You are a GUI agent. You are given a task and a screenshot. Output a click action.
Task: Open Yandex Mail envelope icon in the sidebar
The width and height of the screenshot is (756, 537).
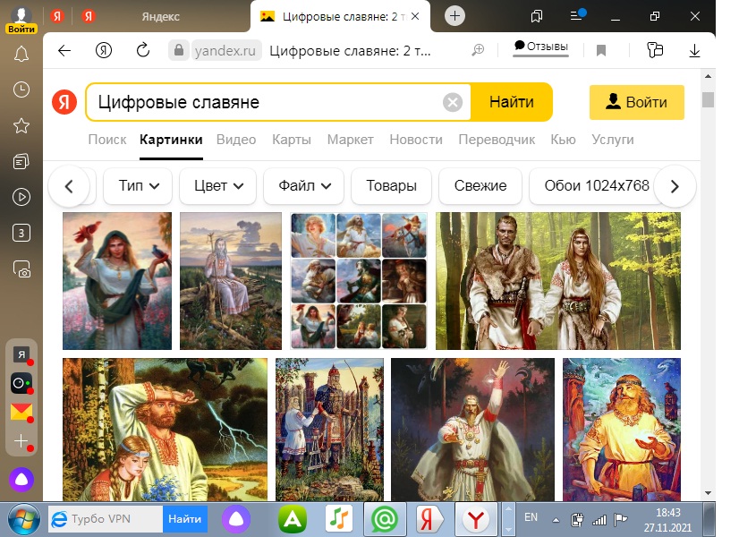[21, 412]
